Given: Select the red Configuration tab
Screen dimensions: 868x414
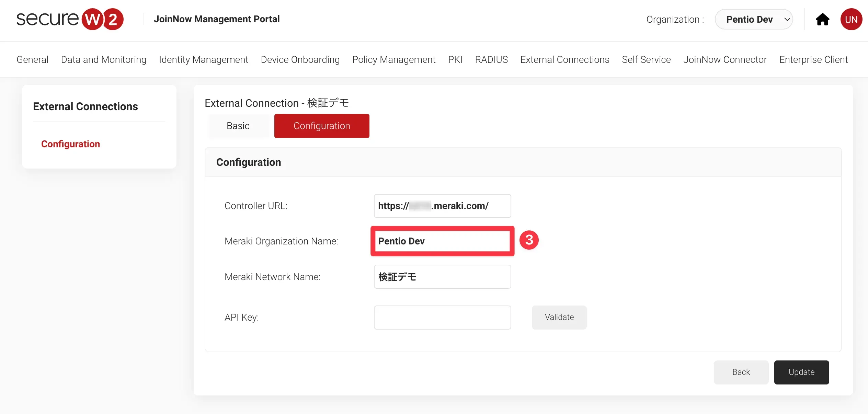Looking at the screenshot, I should click(321, 126).
